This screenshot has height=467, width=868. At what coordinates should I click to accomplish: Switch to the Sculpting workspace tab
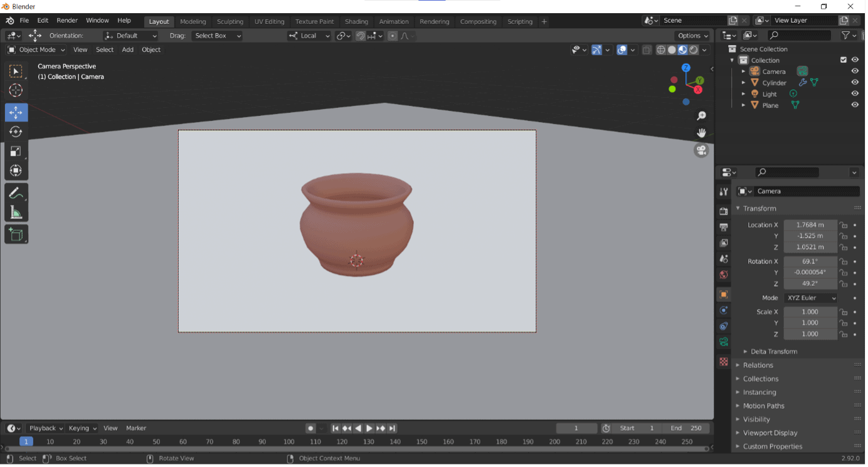[x=230, y=21]
